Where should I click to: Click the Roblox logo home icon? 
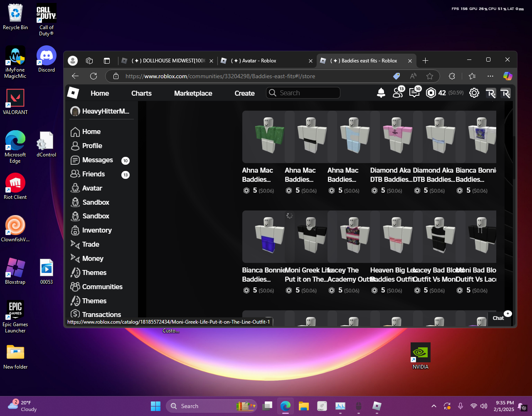pyautogui.click(x=73, y=93)
